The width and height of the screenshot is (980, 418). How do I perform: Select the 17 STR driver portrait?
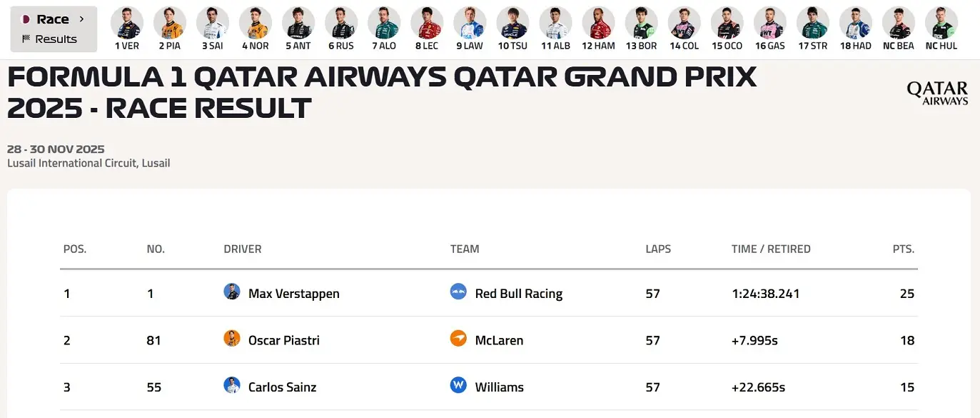pyautogui.click(x=812, y=23)
